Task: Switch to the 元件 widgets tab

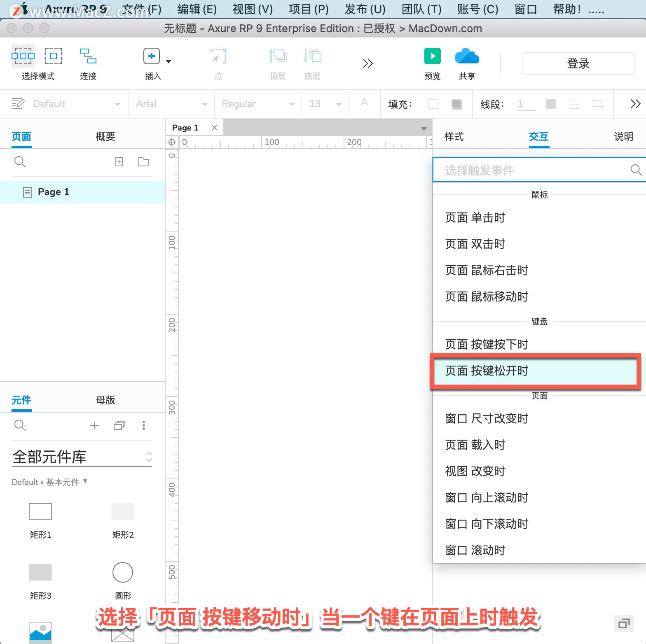Action: pos(21,400)
